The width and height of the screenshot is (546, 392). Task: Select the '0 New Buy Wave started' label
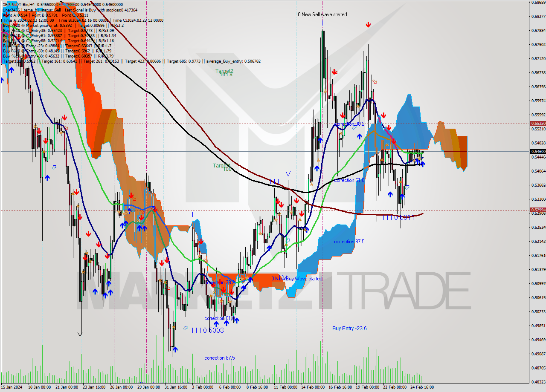[x=297, y=279]
